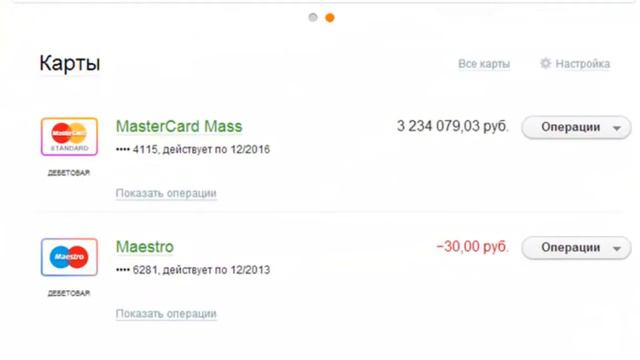This screenshot has height=360, width=640.
Task: Expand Операции dropdown for Maestro card
Action: point(576,248)
